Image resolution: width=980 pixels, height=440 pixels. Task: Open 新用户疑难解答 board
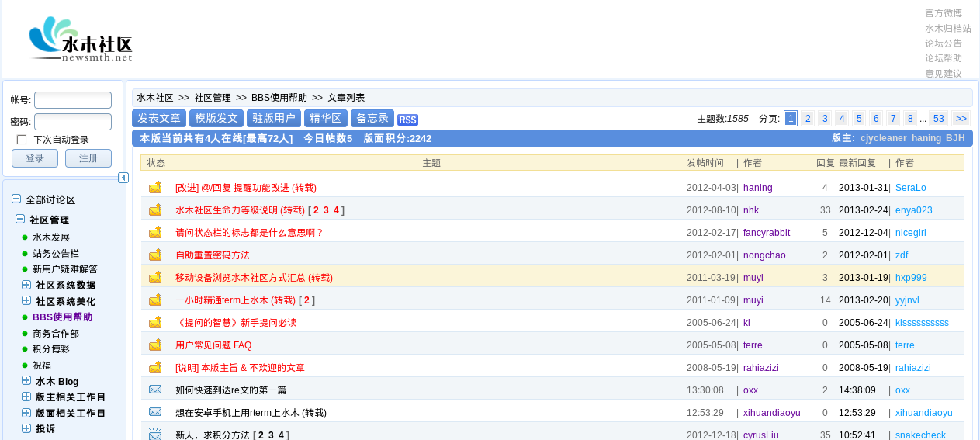point(65,269)
